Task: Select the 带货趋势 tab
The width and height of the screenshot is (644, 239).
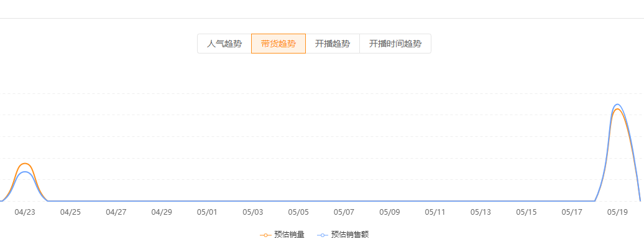Action: pyautogui.click(x=278, y=44)
